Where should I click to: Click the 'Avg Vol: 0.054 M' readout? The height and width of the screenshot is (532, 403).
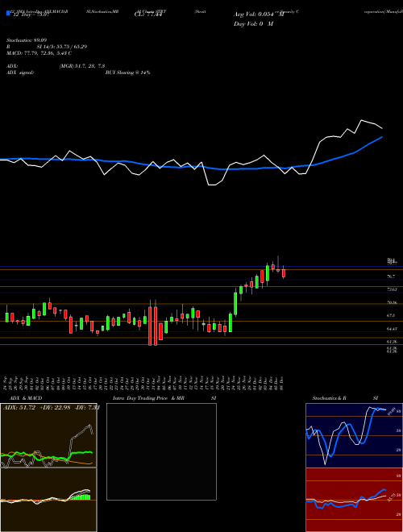259,15
